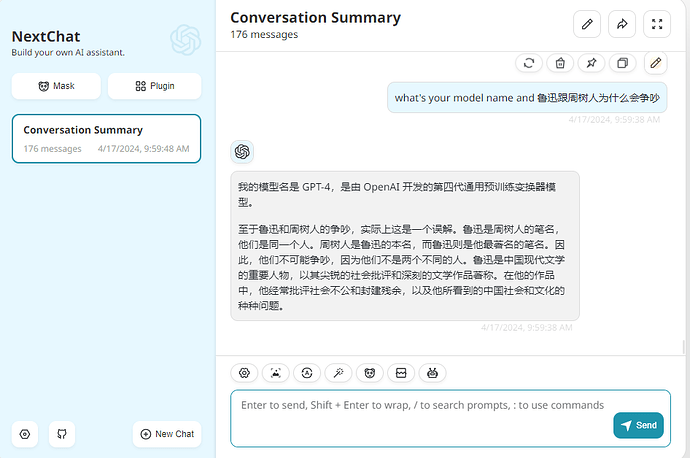Click the NextChat title in sidebar
Image resolution: width=690 pixels, height=458 pixels.
(x=46, y=37)
